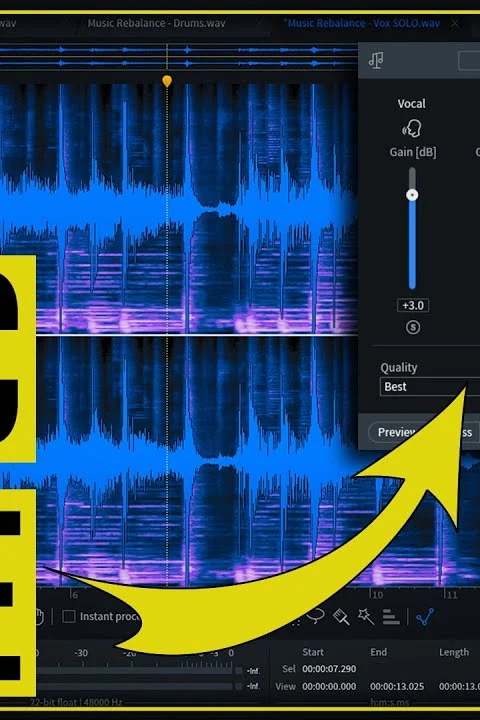Edit the +3.0 gain value field

point(413,305)
